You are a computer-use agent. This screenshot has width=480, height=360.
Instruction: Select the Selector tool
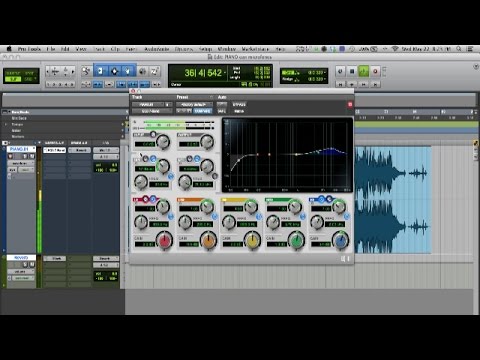pyautogui.click(x=115, y=71)
